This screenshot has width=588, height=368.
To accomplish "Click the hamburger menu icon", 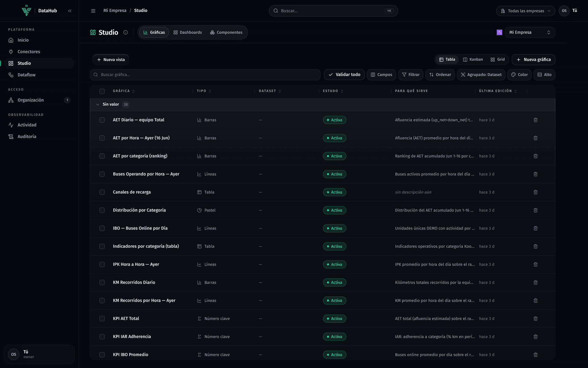I will tap(93, 11).
